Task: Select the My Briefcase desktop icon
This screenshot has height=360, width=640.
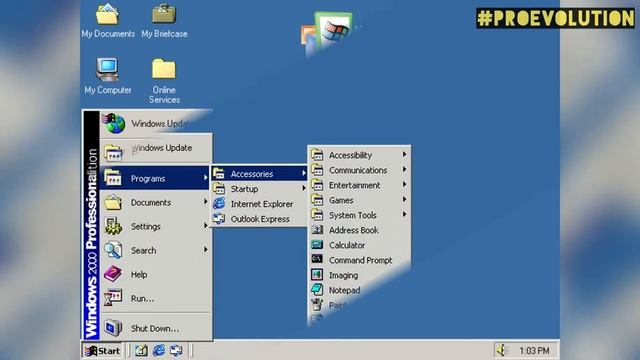Action: pos(164,20)
